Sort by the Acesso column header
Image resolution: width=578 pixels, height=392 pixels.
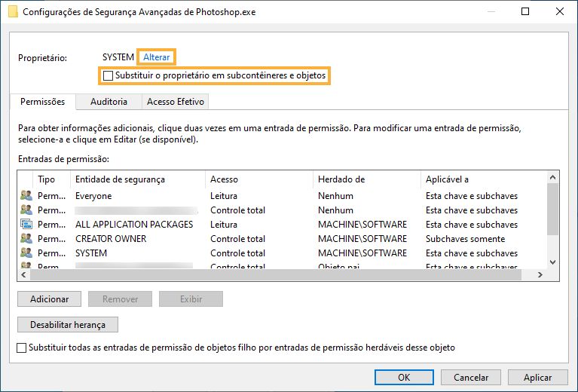click(259, 179)
